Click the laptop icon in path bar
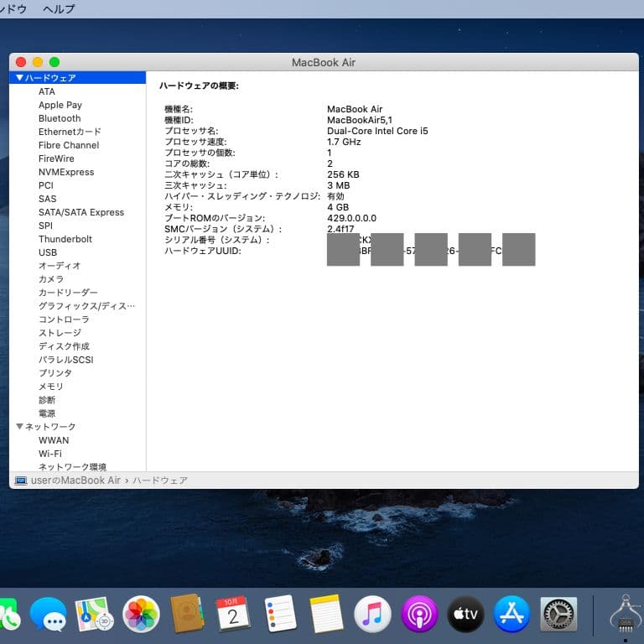 click(x=20, y=480)
